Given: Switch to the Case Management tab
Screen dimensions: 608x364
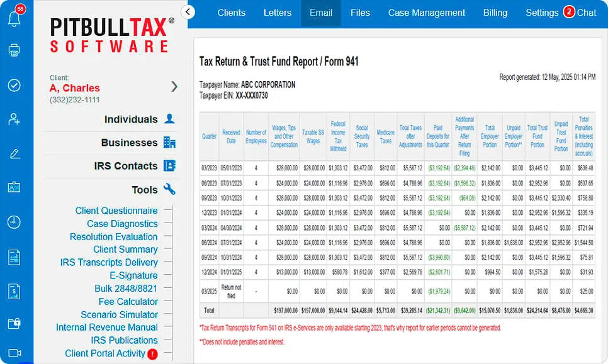Looking at the screenshot, I should pos(426,13).
